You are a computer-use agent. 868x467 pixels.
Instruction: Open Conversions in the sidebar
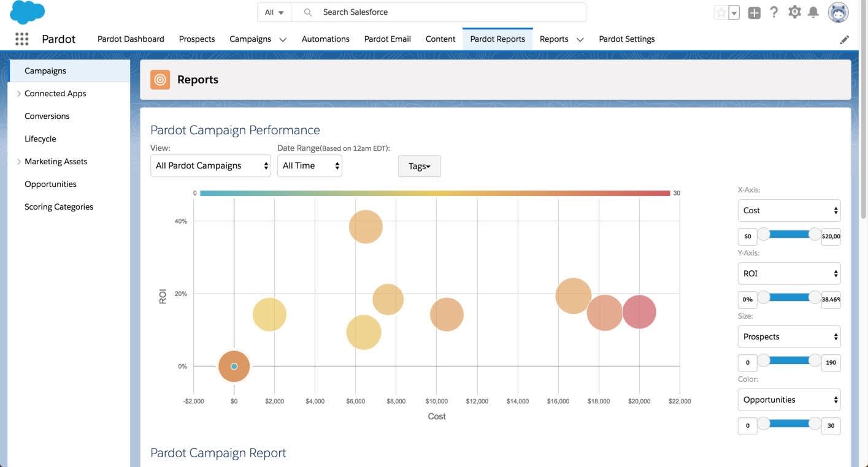pos(47,116)
